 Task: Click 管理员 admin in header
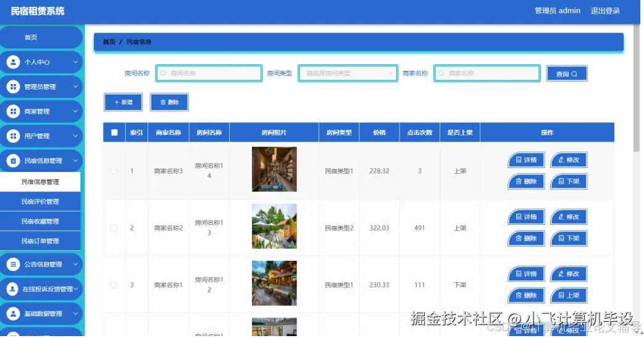point(558,11)
